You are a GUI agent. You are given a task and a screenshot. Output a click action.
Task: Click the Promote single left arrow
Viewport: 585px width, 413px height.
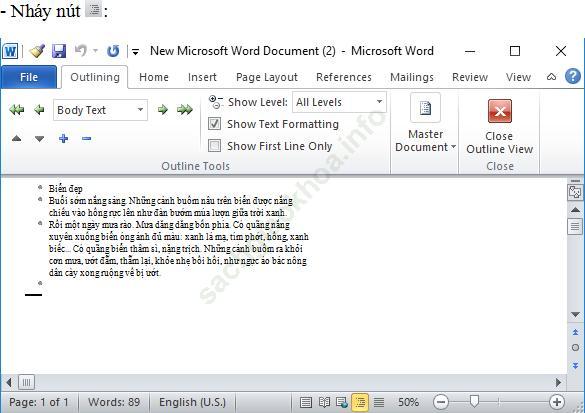(x=39, y=110)
